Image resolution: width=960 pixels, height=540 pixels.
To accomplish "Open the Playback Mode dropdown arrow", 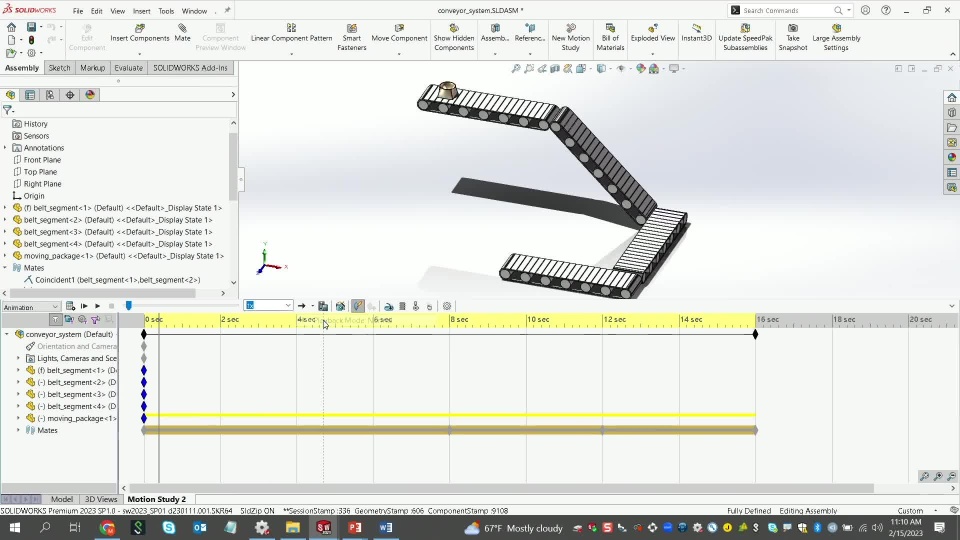I will pos(312,306).
